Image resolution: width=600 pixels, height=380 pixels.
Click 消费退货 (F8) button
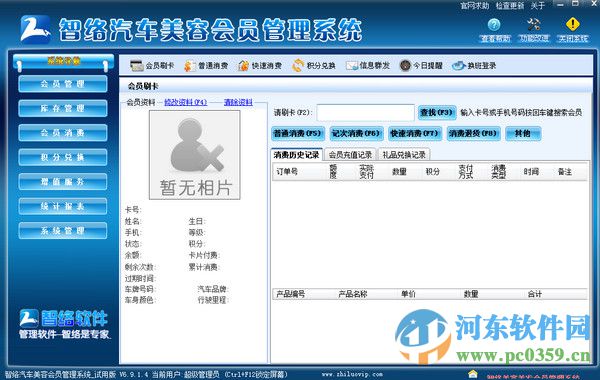(x=473, y=134)
